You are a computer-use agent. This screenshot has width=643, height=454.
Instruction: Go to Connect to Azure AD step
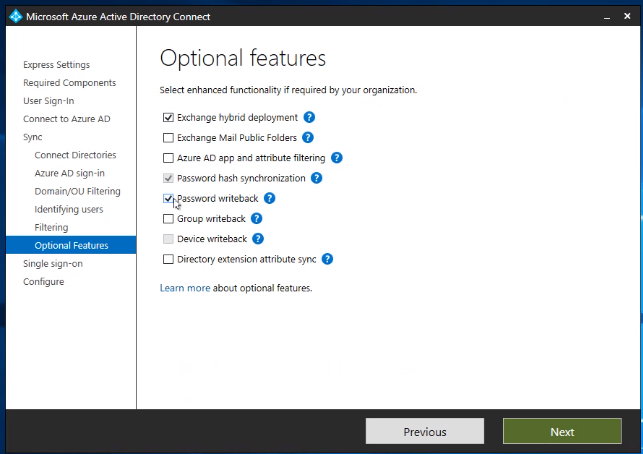click(67, 119)
